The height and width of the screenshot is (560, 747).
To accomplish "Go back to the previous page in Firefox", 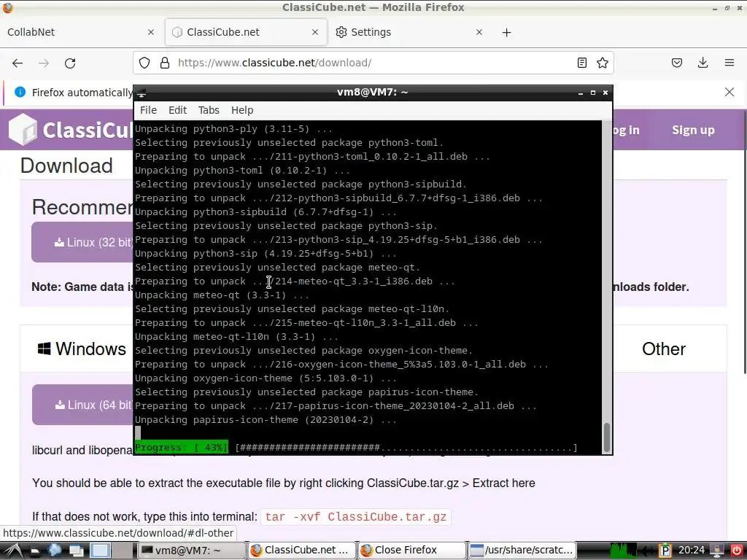I will tap(18, 63).
